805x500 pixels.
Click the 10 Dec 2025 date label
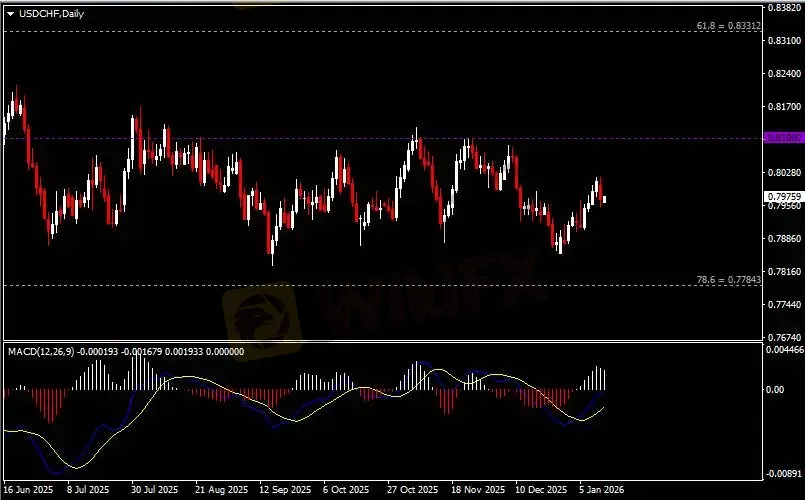click(541, 490)
